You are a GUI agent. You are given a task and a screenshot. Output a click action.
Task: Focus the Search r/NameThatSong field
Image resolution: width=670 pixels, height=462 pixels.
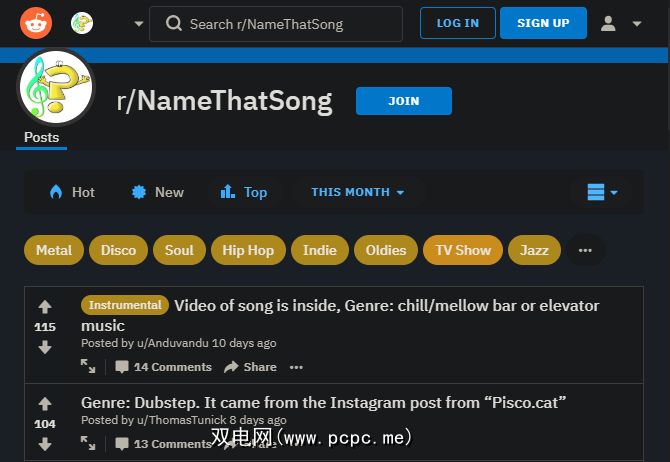pyautogui.click(x=276, y=23)
